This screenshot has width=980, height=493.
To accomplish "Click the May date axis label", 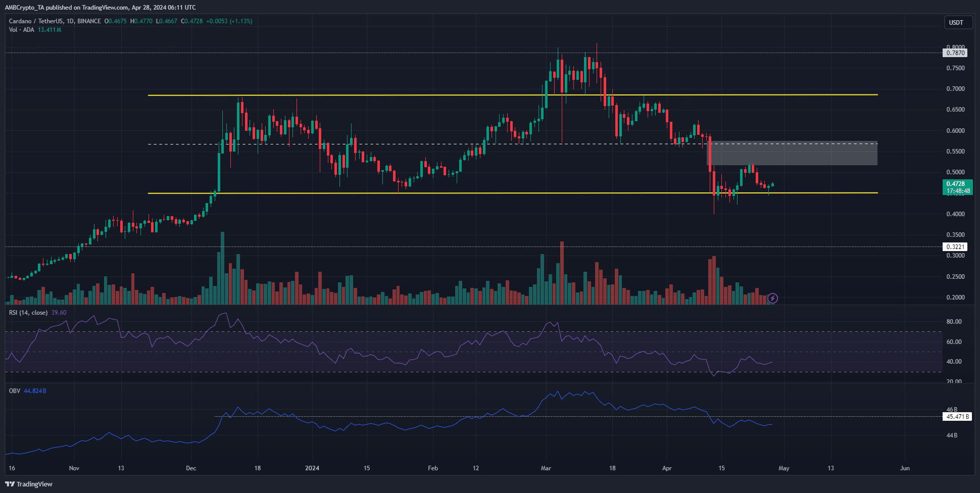I will click(783, 468).
